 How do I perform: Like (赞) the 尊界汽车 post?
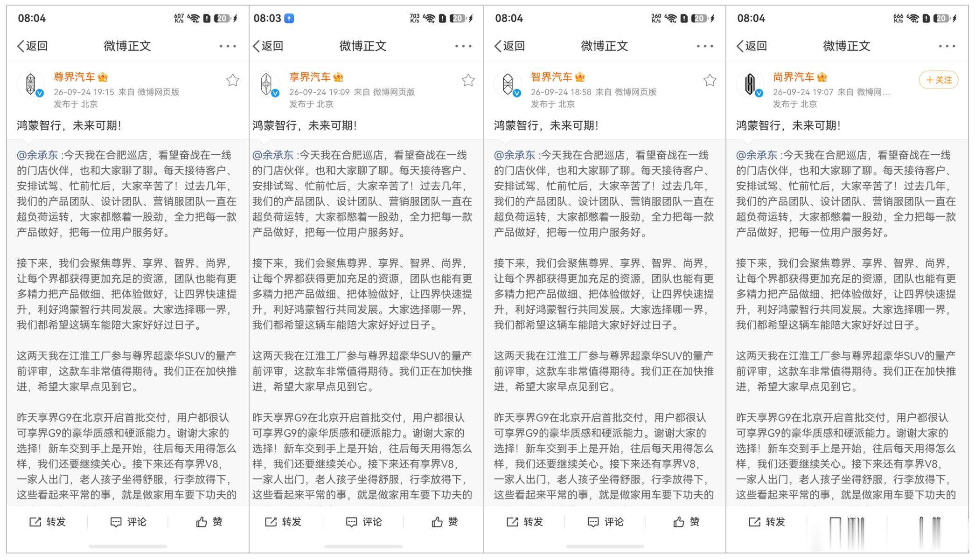point(209,522)
